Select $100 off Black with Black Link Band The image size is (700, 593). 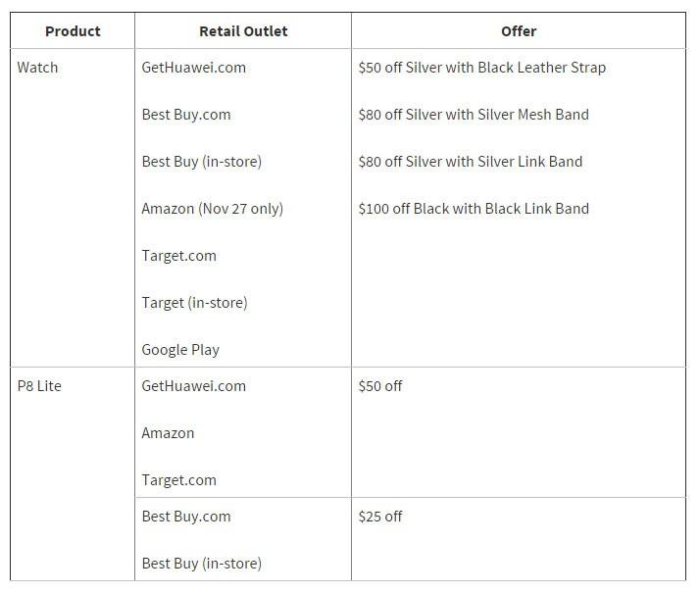474,209
